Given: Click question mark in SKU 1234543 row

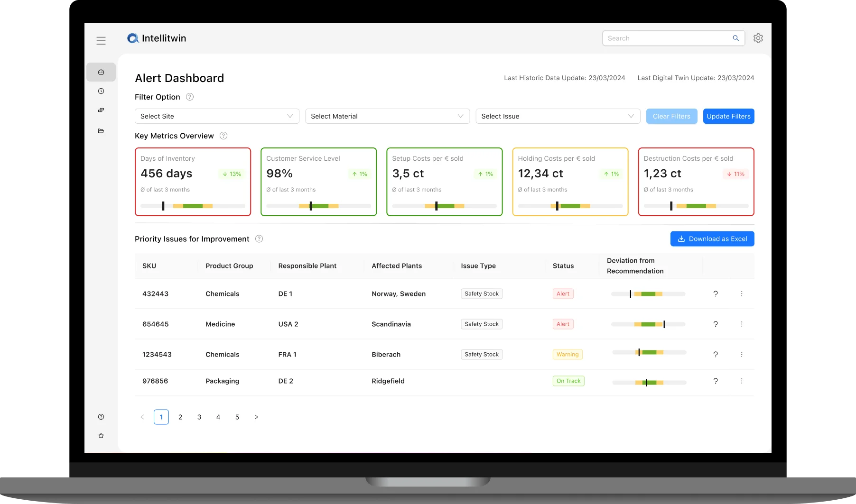Looking at the screenshot, I should [716, 355].
